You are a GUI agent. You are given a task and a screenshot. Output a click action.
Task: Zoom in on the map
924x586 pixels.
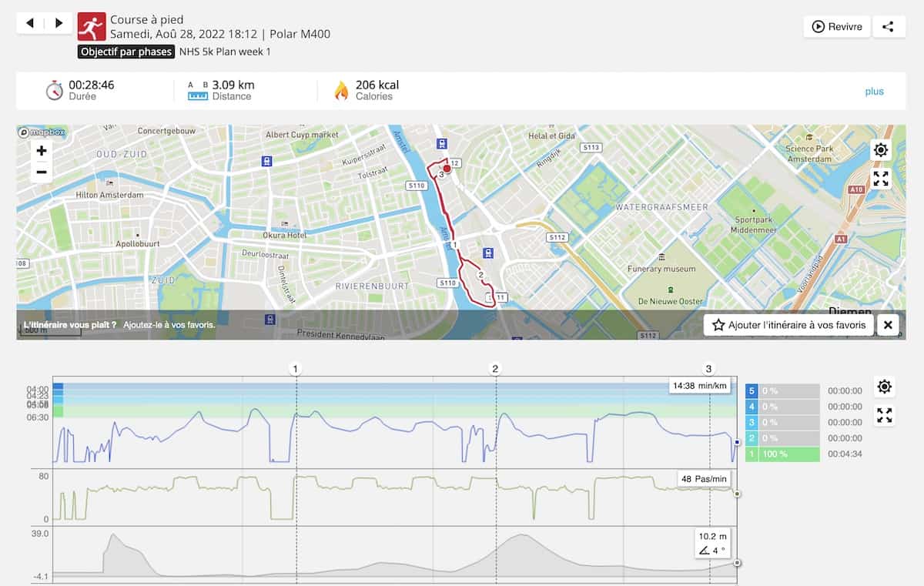click(42, 151)
